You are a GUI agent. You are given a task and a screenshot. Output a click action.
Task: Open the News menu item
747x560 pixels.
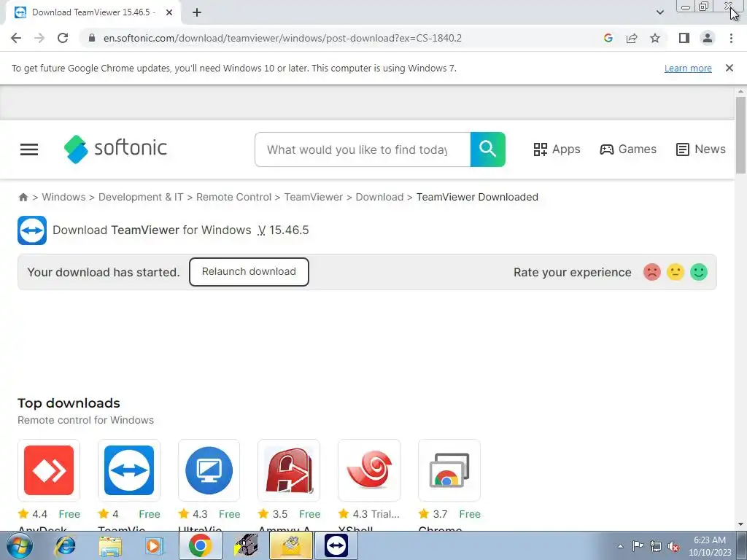(x=701, y=149)
